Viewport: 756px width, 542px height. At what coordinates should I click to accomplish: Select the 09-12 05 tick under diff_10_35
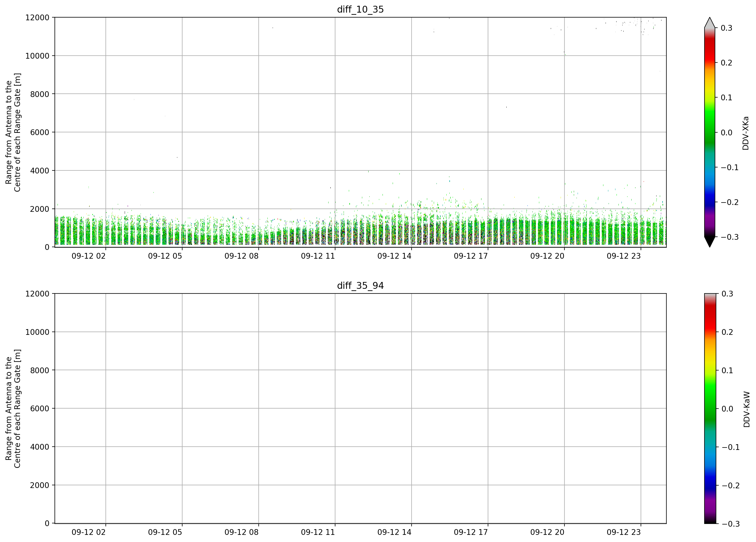[165, 256]
